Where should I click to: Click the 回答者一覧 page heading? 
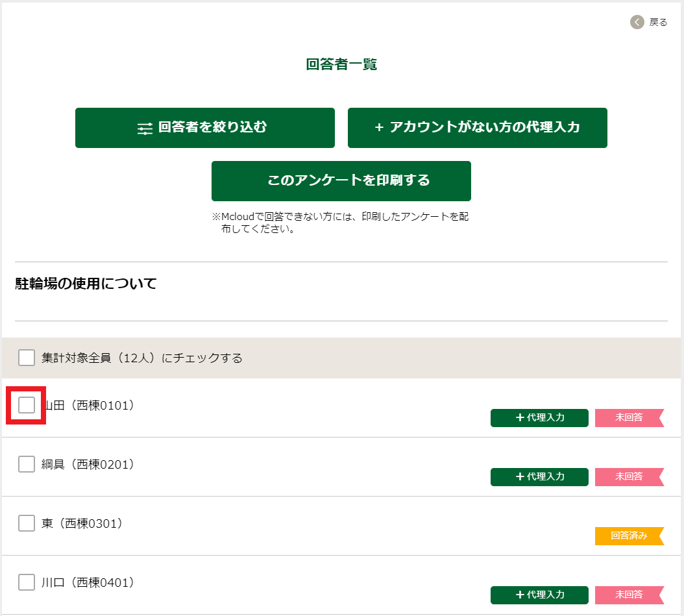click(x=341, y=64)
